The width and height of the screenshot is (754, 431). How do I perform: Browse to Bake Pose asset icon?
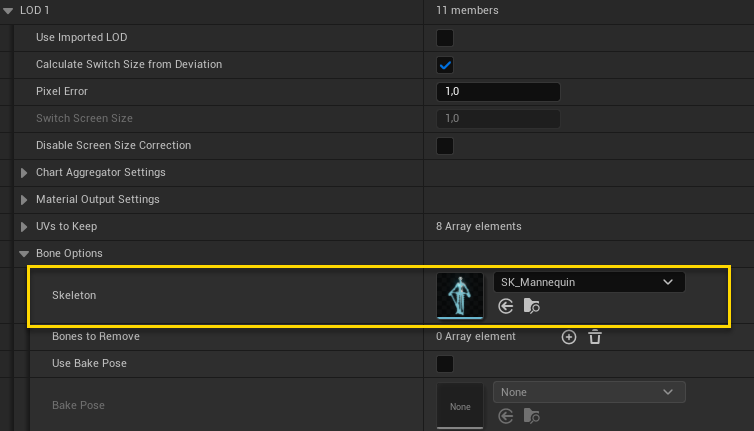[531, 416]
